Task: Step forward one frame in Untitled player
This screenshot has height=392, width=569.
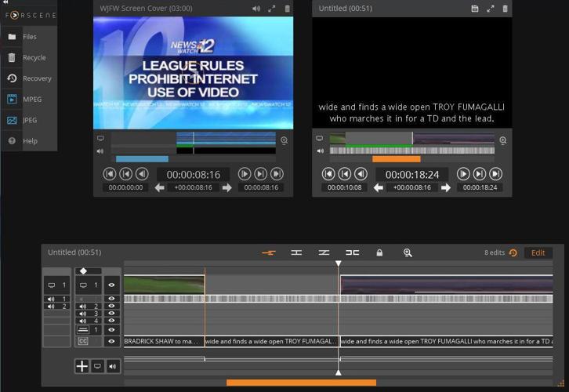Action: tap(480, 174)
